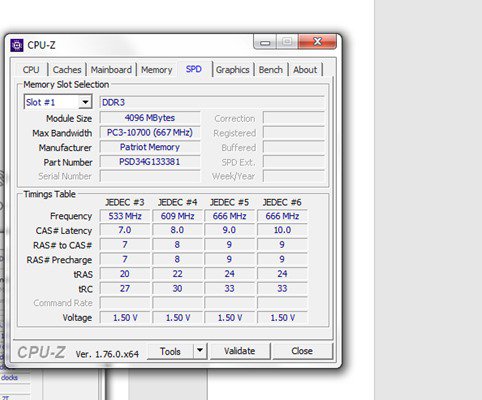Click the JEDEC #3 column header
This screenshot has height=400, width=482.
point(125,202)
